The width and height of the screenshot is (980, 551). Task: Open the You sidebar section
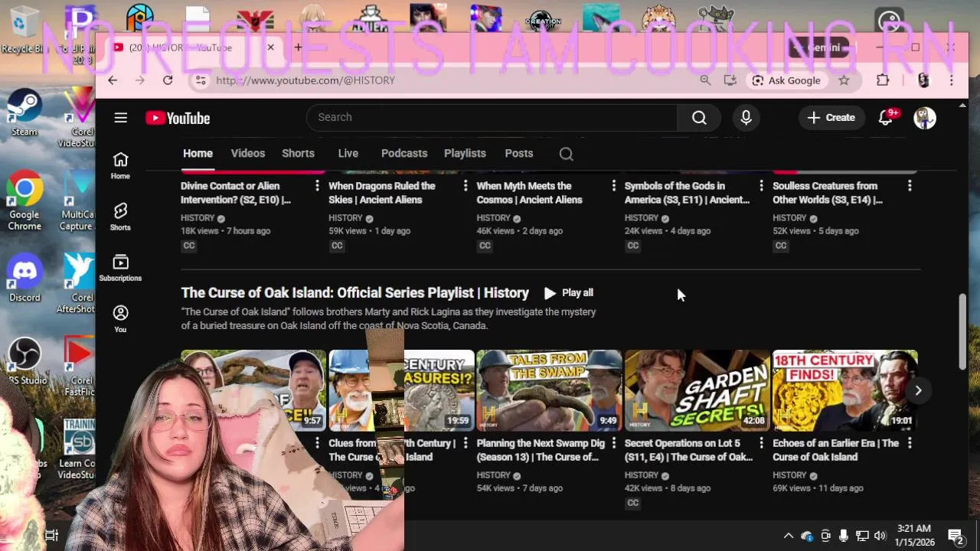120,318
